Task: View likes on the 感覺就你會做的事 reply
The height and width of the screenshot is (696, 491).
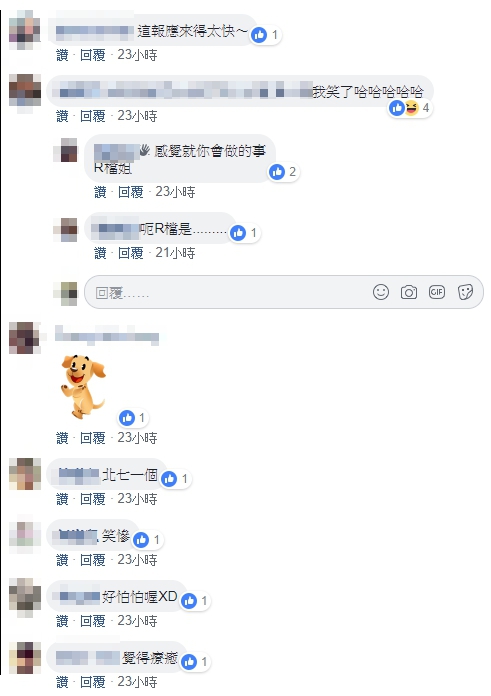Action: pyautogui.click(x=283, y=172)
